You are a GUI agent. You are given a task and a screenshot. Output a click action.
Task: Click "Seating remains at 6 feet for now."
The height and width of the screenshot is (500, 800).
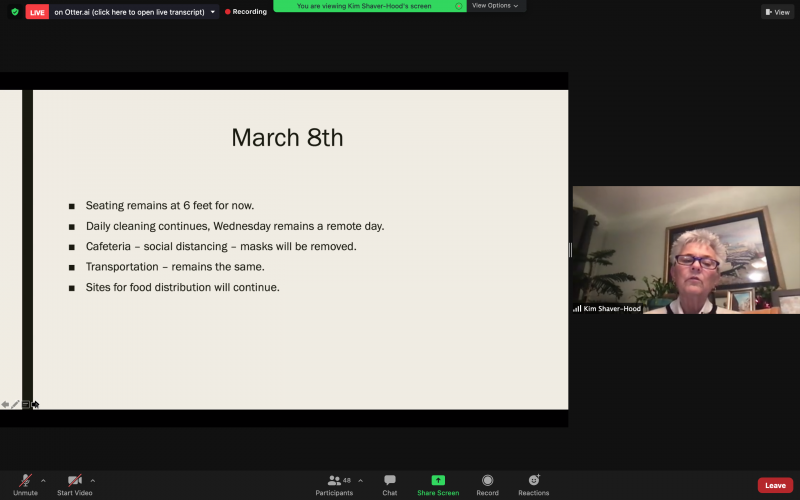pos(170,206)
